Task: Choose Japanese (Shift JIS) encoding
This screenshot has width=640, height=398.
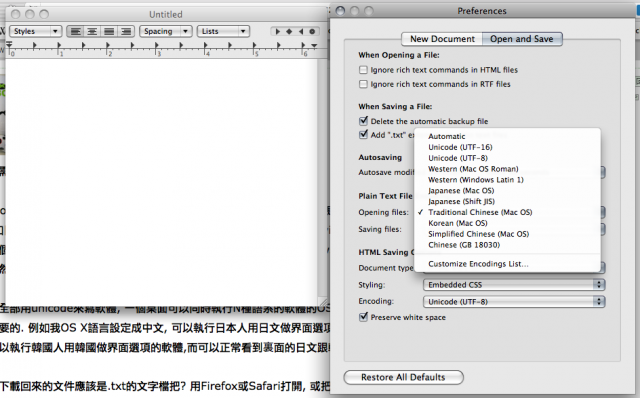Action: [x=507, y=201]
